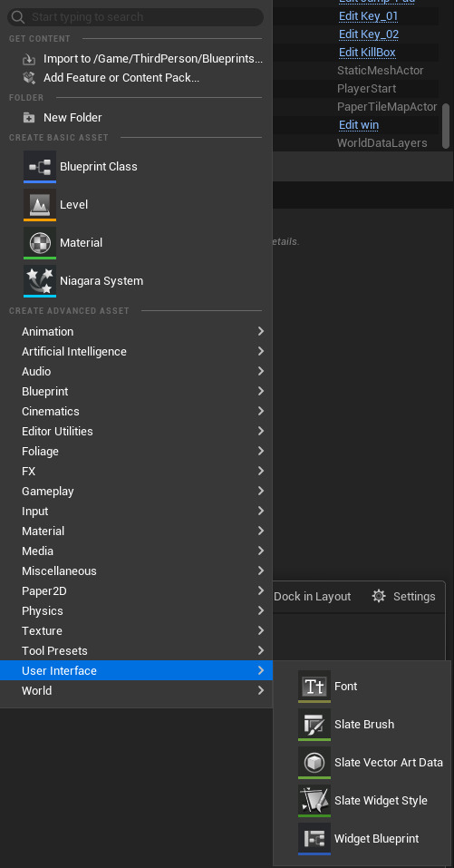Click the search magnifier icon
454x868 pixels.
tap(18, 17)
